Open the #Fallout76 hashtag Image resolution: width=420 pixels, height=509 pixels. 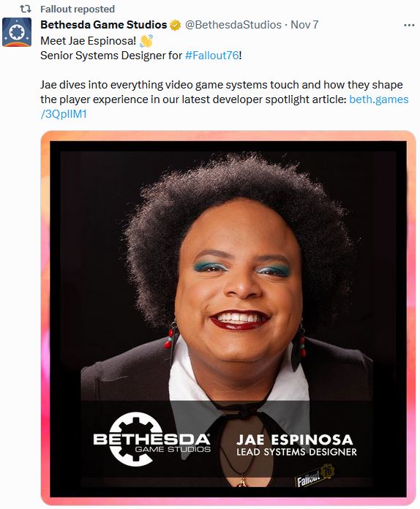click(x=211, y=56)
